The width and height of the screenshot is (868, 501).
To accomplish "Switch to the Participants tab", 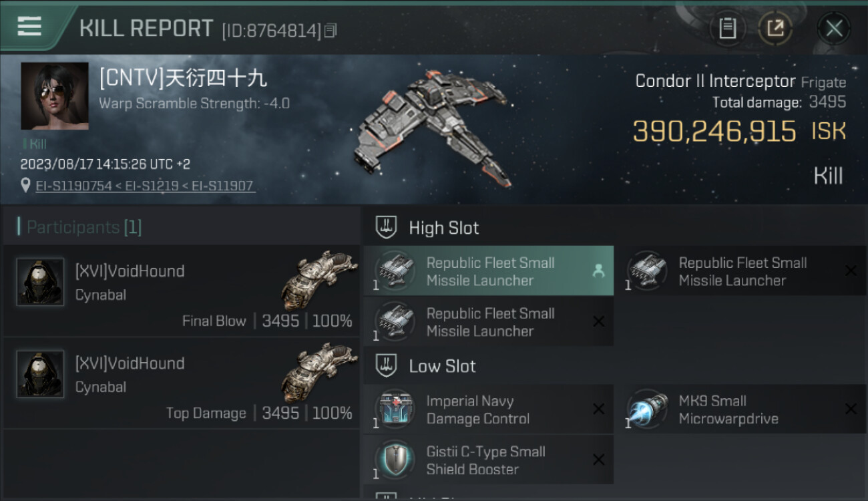I will pyautogui.click(x=83, y=227).
